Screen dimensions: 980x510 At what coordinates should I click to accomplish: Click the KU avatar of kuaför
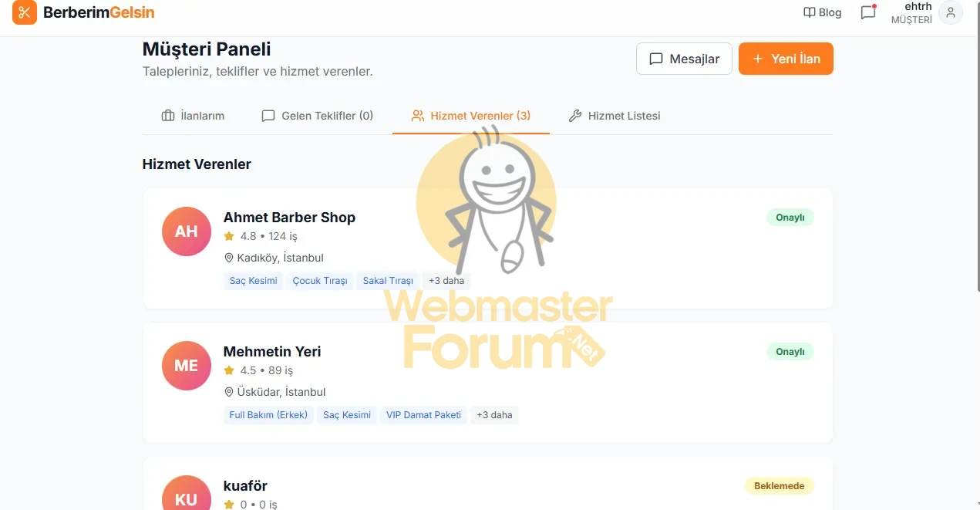click(186, 494)
